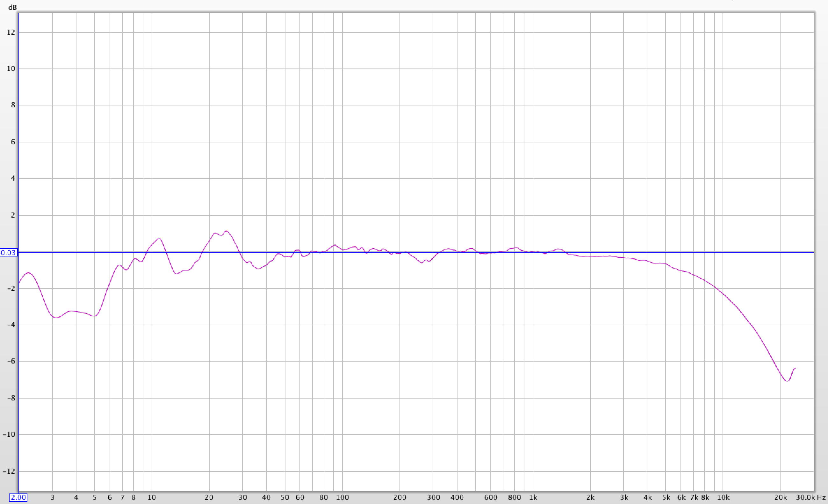Viewport: 828px width, 504px height.
Task: Click the 100 label on the frequency axis
Action: 342,498
